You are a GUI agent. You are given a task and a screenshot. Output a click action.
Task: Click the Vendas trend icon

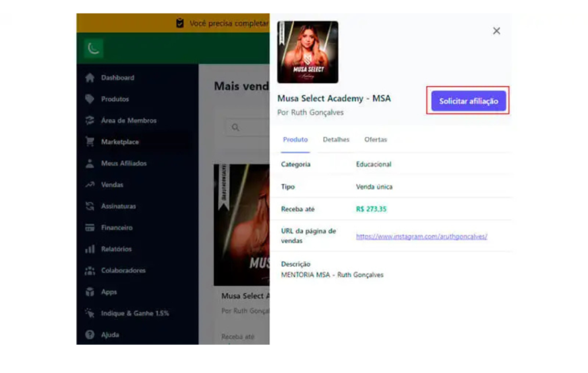tap(90, 185)
